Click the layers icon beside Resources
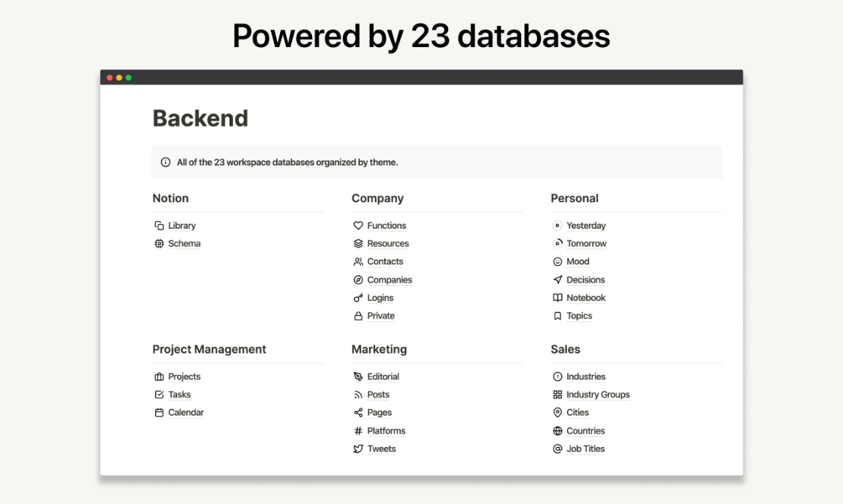Screen dimensions: 843x504 [358, 243]
